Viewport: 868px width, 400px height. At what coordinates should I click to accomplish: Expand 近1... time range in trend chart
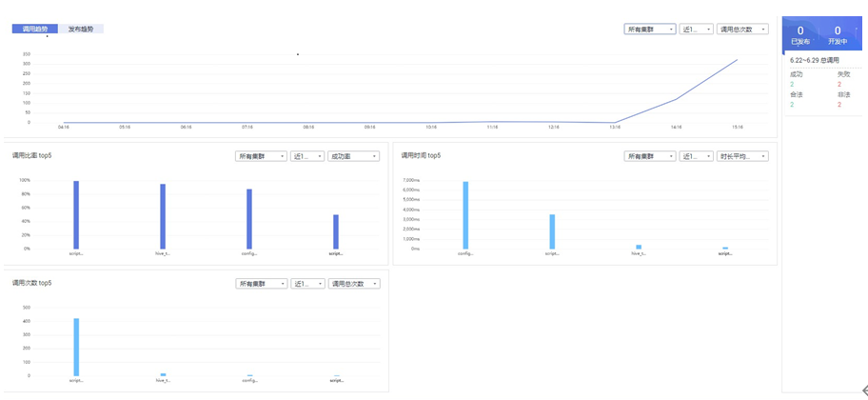(696, 30)
